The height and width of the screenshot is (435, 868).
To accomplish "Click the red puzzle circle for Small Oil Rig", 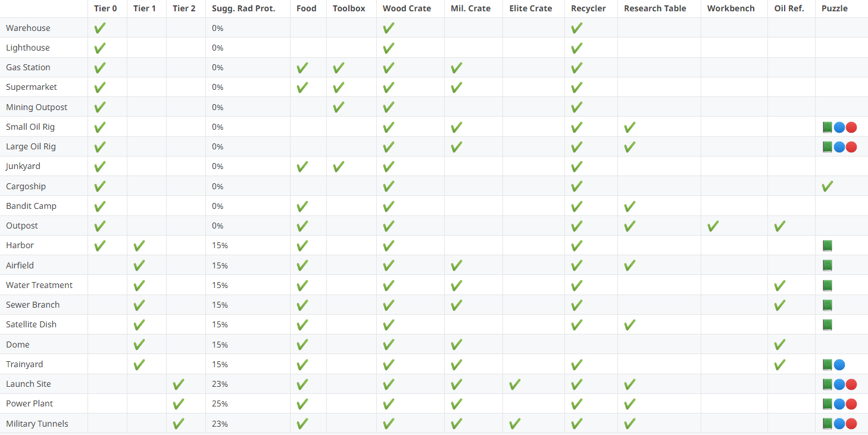I will [851, 127].
